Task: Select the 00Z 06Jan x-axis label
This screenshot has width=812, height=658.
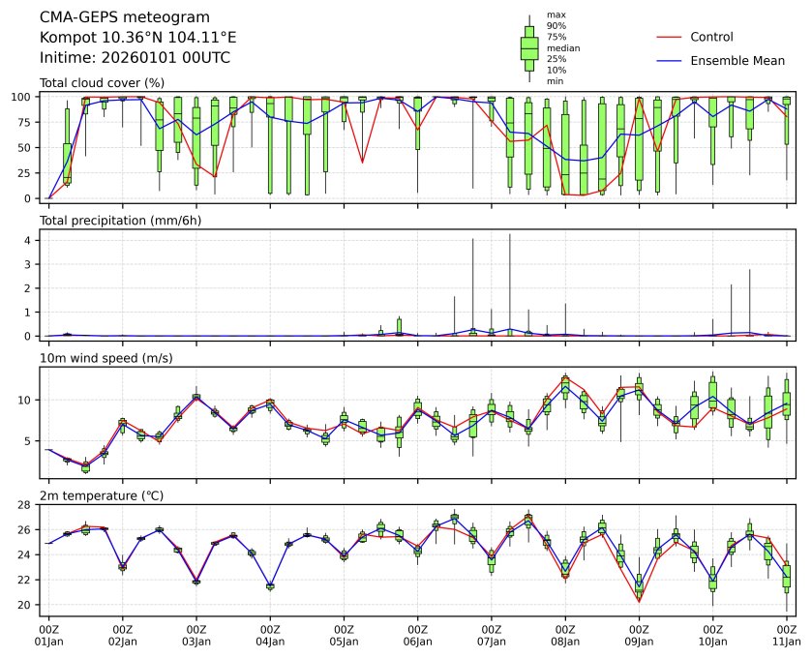Action: [417, 635]
